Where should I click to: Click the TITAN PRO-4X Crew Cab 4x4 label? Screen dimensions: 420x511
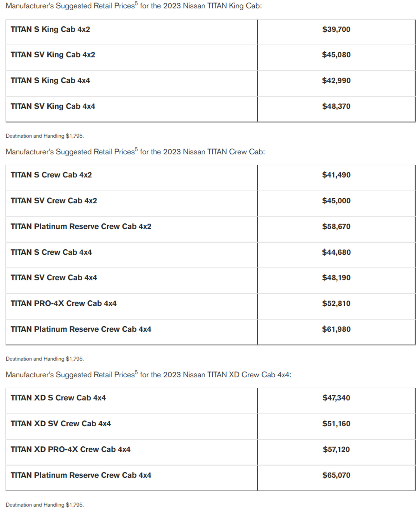[x=63, y=303]
